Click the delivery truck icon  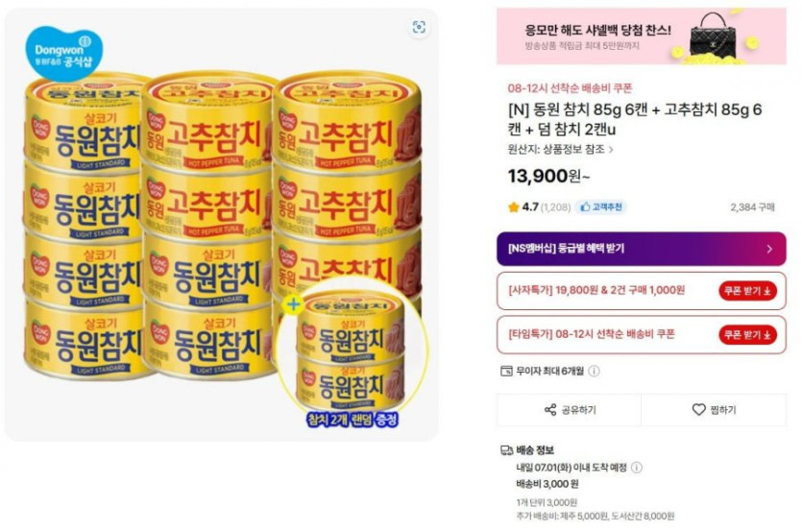[x=506, y=450]
